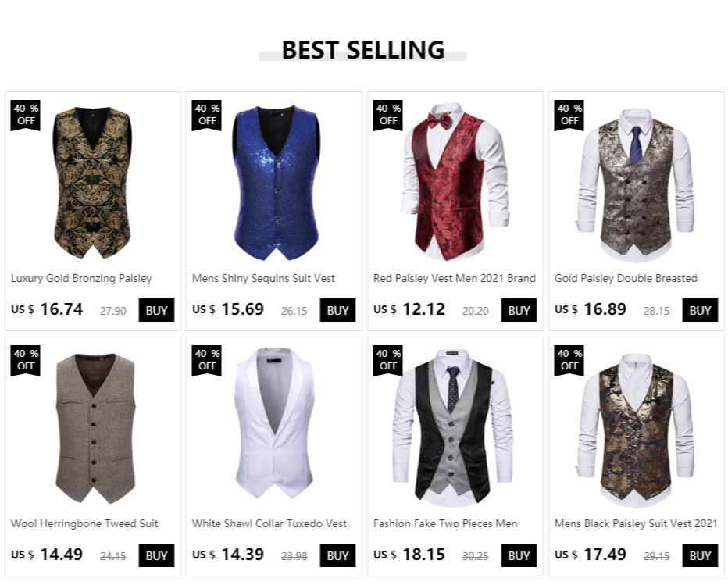The width and height of the screenshot is (728, 585).
Task: Open the White Shawl Collar Tuxedo Vest title
Action: pyautogui.click(x=269, y=524)
